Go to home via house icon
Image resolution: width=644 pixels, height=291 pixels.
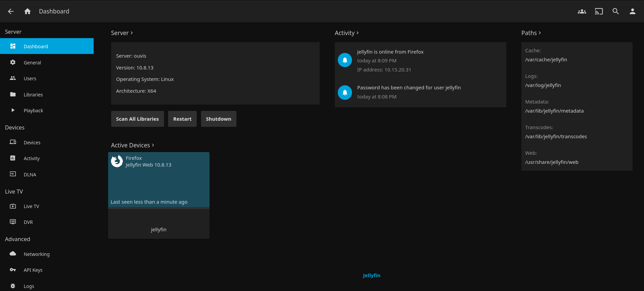[28, 11]
